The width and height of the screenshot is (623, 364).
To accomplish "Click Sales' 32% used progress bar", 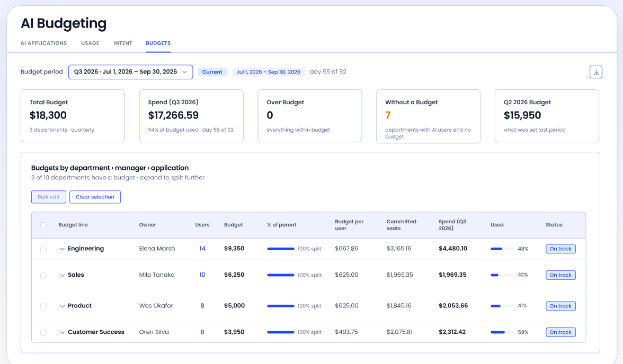I will point(502,275).
